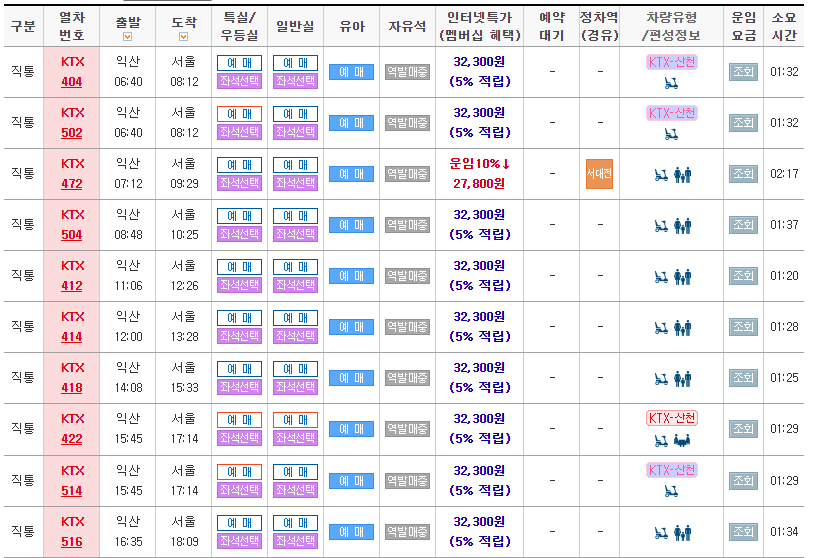Click the 서대전 stopover button for KTX 472

tap(599, 173)
